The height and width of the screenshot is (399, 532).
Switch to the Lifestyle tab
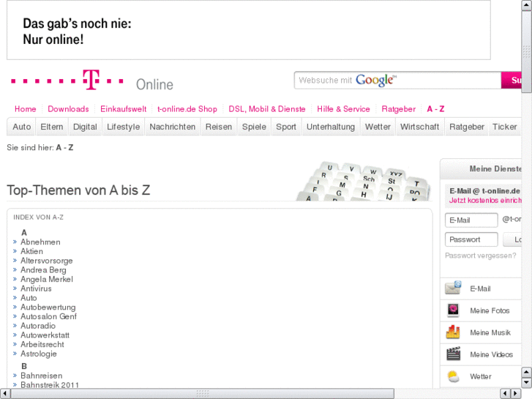[123, 127]
